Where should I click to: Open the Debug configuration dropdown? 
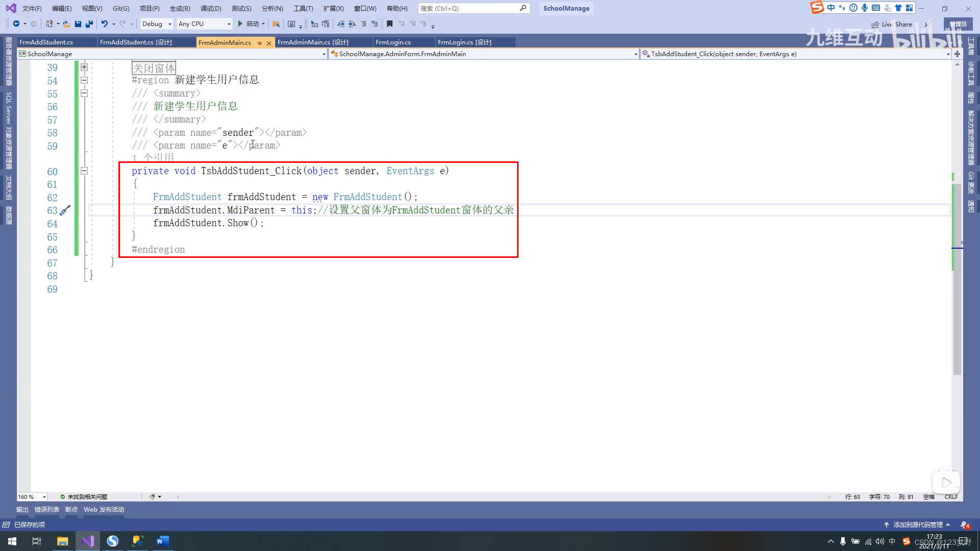pos(157,23)
